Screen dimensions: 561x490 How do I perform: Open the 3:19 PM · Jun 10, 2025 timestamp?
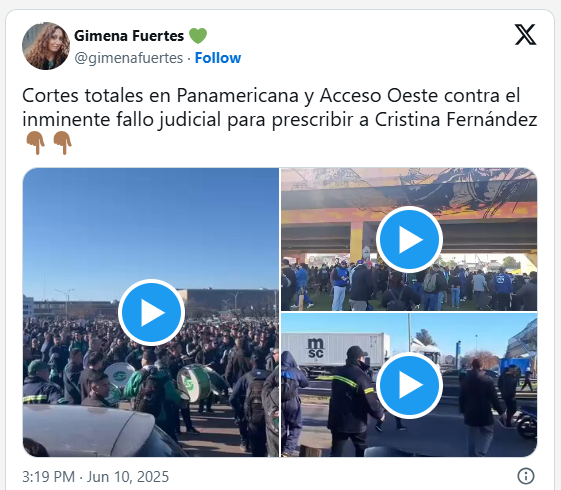click(x=96, y=477)
